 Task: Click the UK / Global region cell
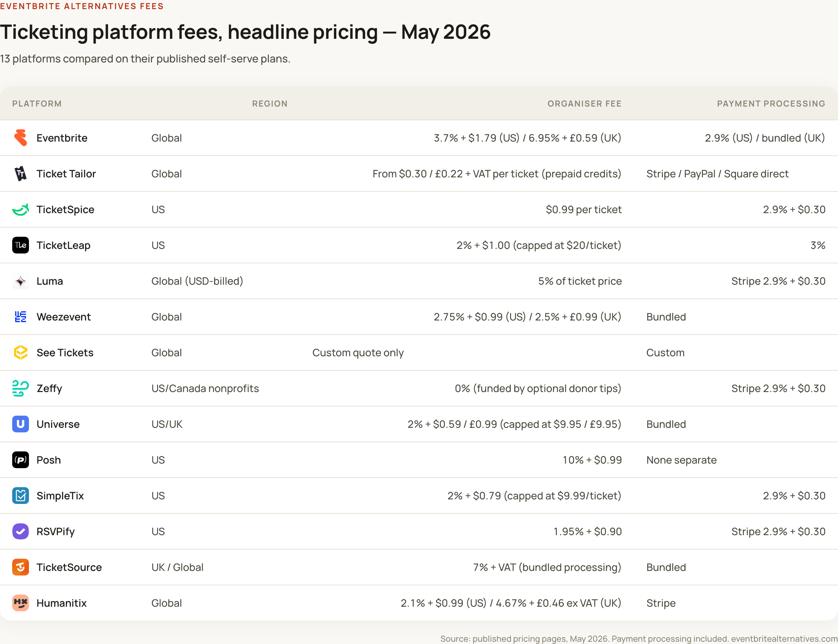pyautogui.click(x=177, y=567)
